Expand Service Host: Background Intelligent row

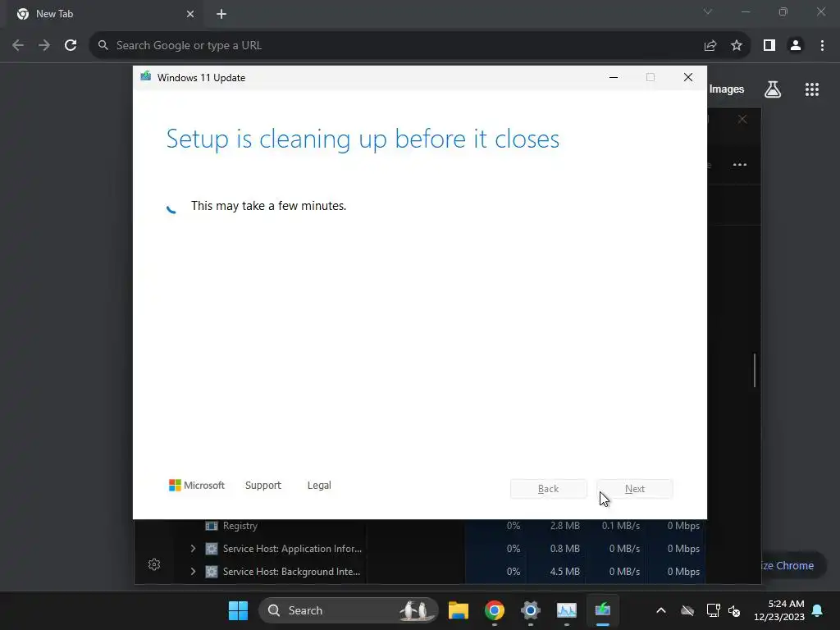click(193, 572)
